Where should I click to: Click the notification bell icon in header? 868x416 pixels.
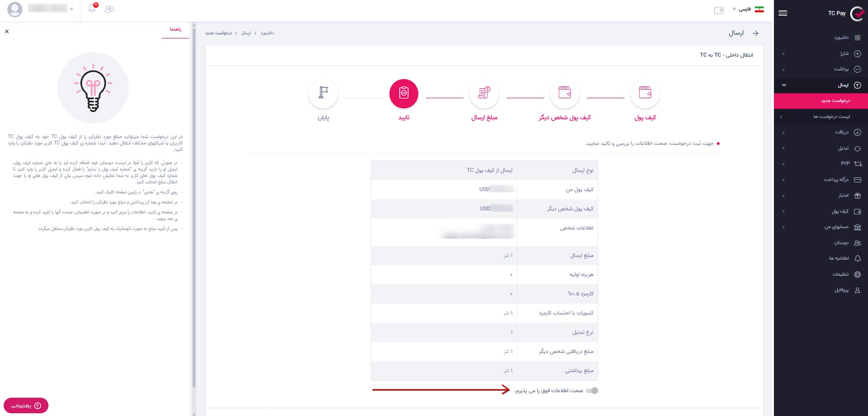coord(92,9)
